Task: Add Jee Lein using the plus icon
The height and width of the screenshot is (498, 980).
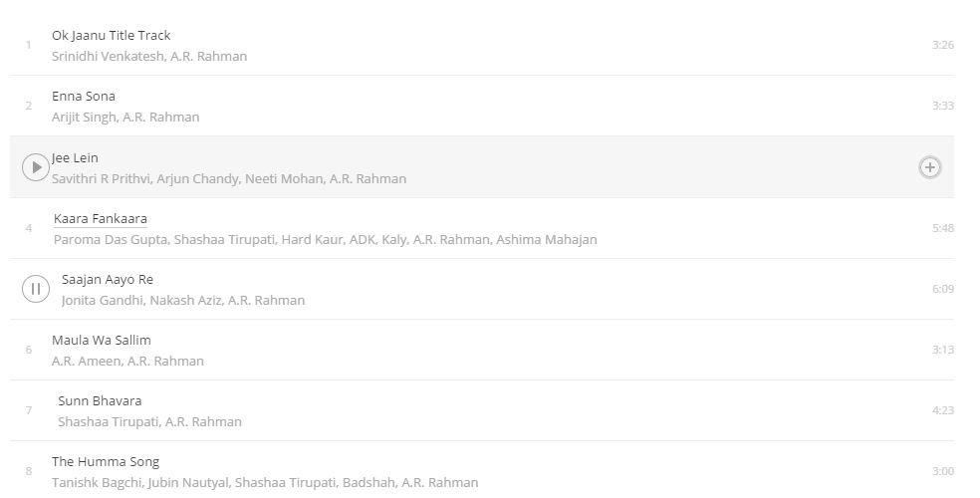Action: [x=930, y=167]
